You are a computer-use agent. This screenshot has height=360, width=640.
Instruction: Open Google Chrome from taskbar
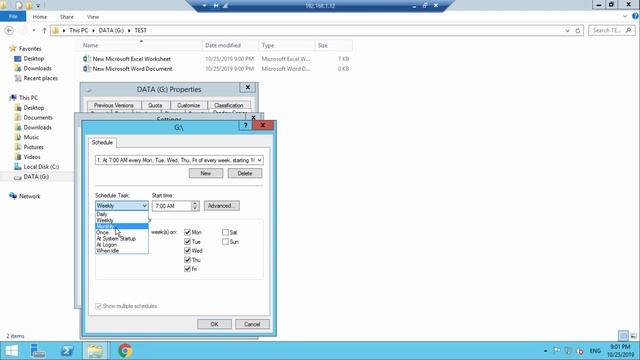tap(125, 351)
